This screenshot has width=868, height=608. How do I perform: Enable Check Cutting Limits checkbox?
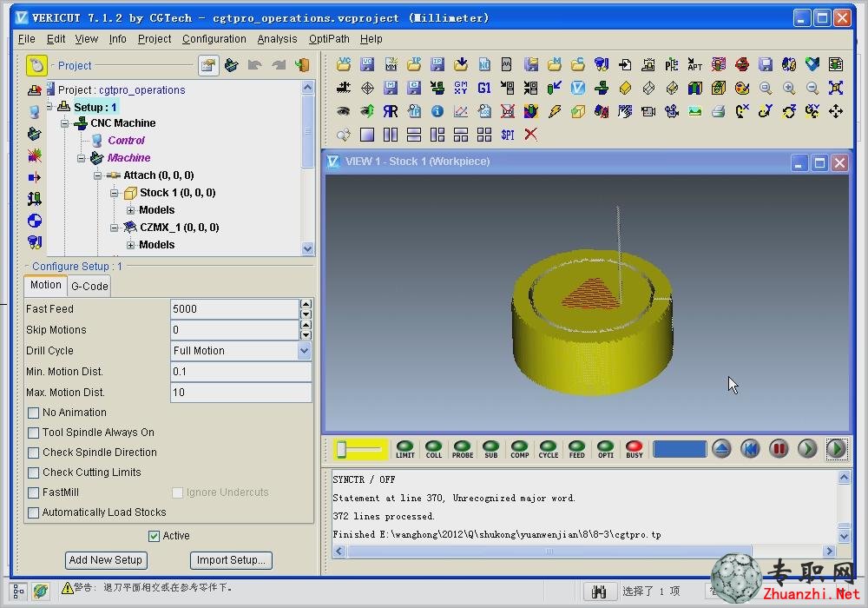33,473
